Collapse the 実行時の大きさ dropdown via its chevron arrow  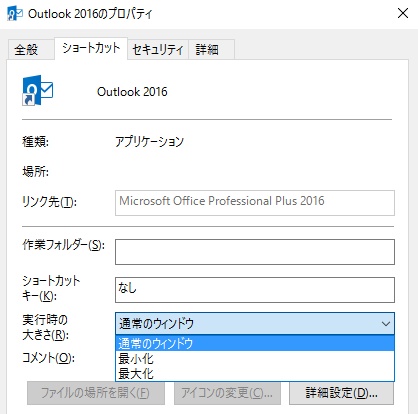pyautogui.click(x=386, y=323)
